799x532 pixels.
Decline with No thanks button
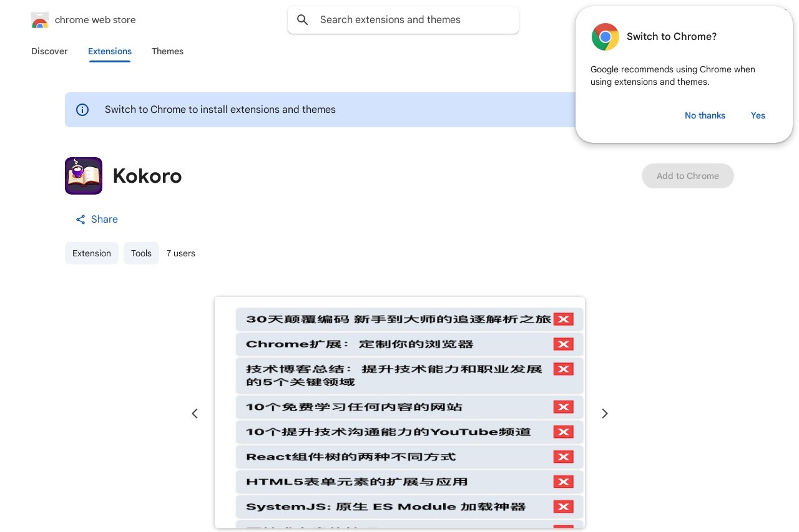[705, 115]
